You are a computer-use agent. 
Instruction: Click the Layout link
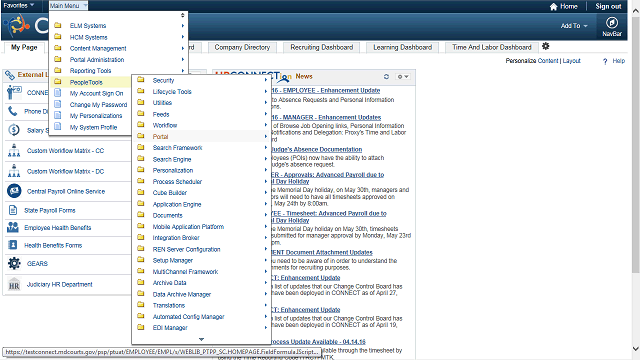[x=571, y=61]
